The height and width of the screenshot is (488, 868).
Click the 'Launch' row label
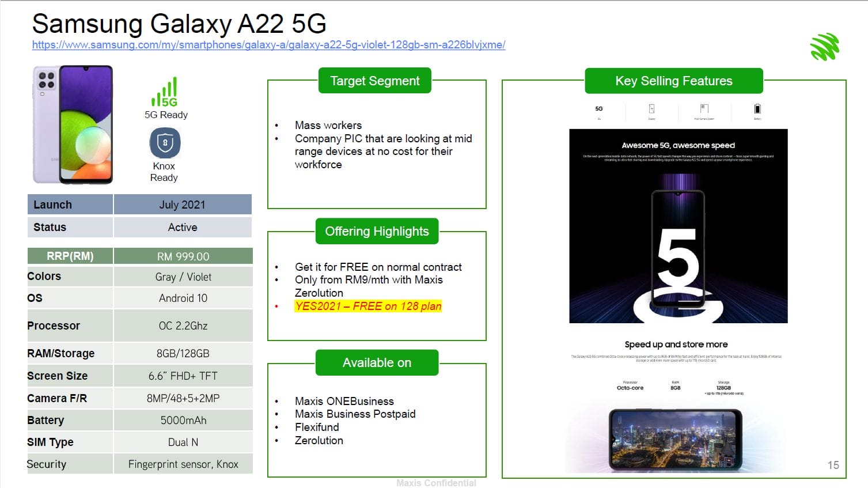[x=70, y=205]
